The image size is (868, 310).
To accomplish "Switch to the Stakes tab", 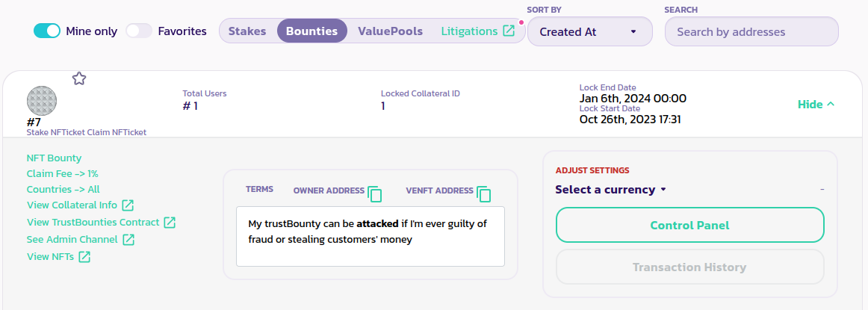I will point(247,31).
